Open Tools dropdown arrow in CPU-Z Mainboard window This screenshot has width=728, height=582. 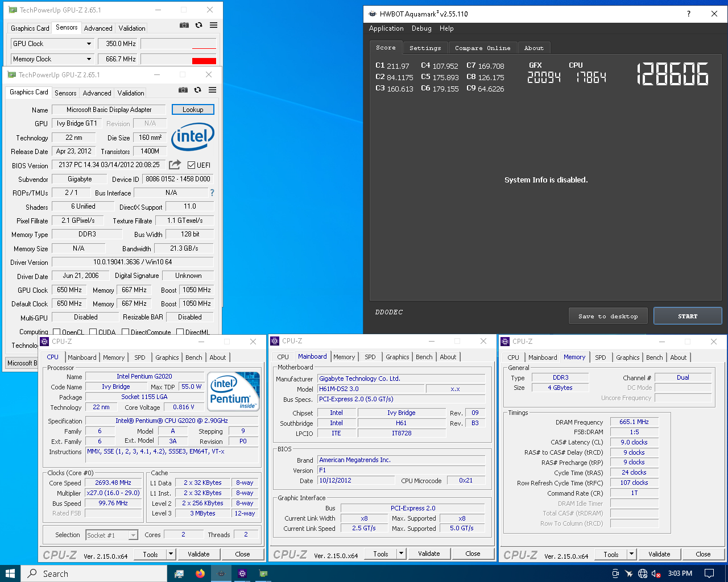401,554
